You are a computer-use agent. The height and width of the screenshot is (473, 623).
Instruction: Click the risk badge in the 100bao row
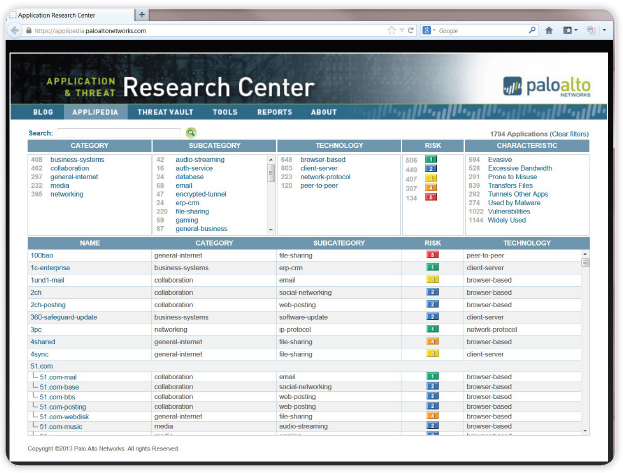click(x=432, y=255)
